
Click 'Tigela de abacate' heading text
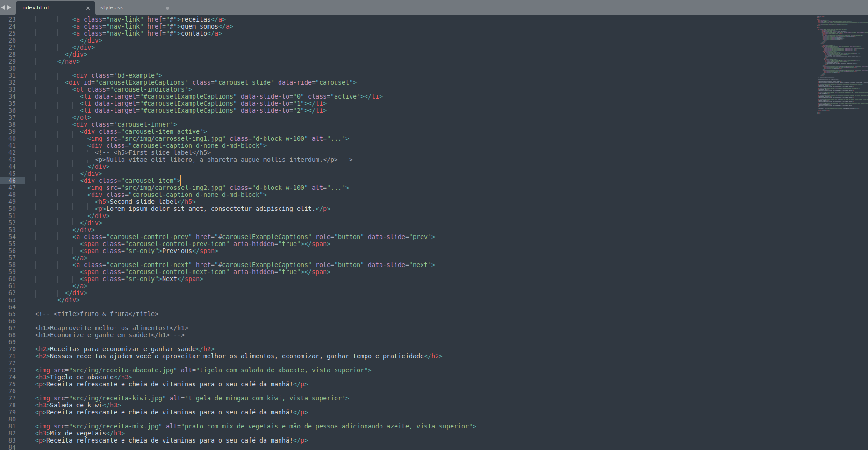pos(82,377)
